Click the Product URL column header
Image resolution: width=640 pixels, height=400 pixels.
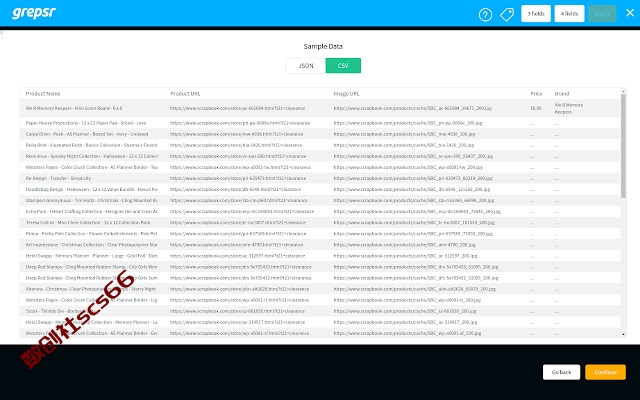(185, 93)
